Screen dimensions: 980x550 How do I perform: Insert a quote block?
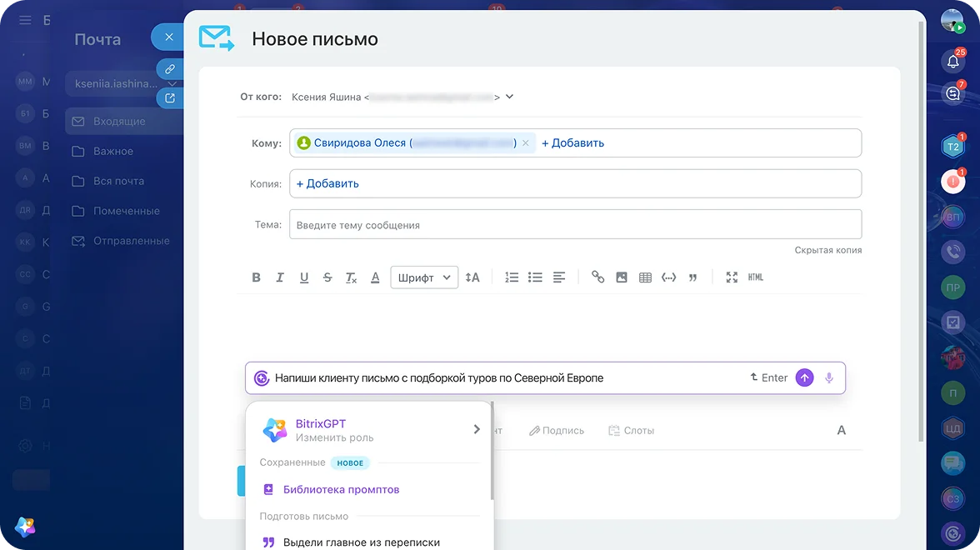(x=692, y=277)
